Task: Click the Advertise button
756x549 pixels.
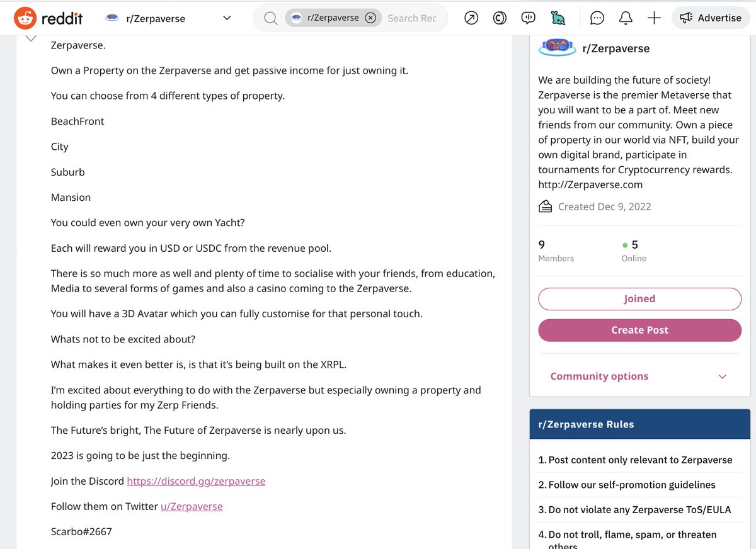Action: coord(711,18)
